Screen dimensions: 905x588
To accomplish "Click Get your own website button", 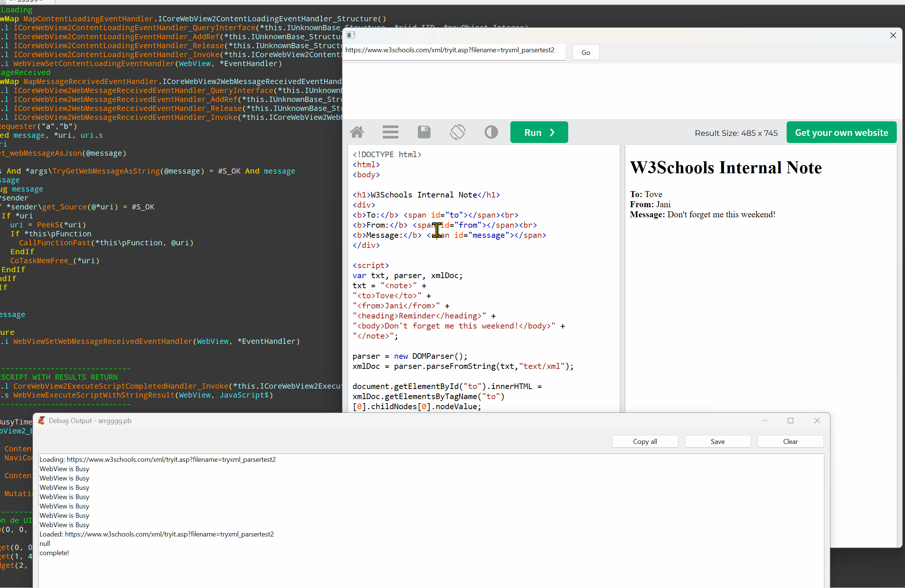I will [841, 133].
